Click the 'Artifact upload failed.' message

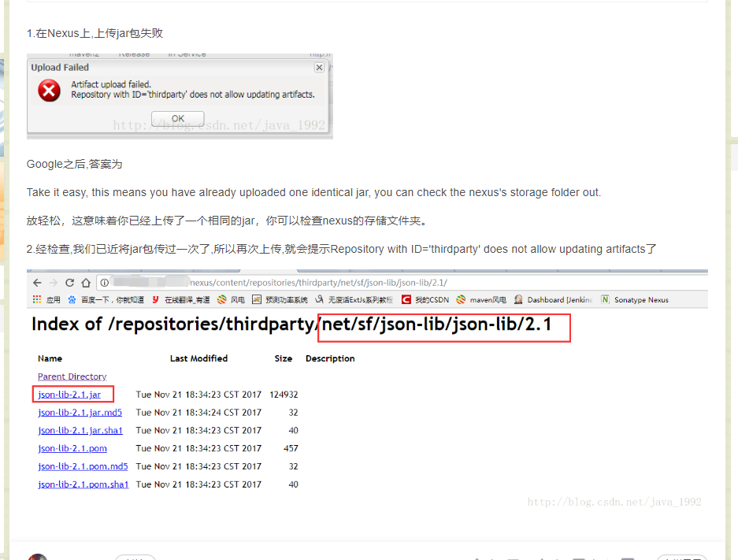[x=111, y=84]
